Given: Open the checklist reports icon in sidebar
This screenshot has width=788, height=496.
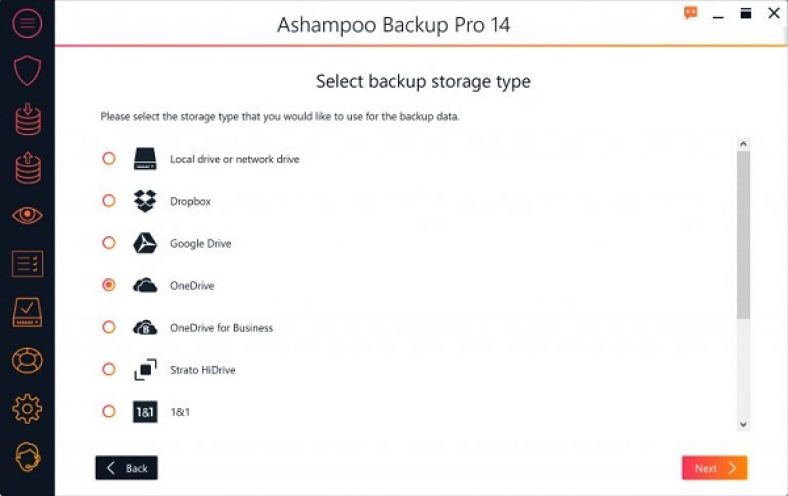Looking at the screenshot, I should 27,264.
